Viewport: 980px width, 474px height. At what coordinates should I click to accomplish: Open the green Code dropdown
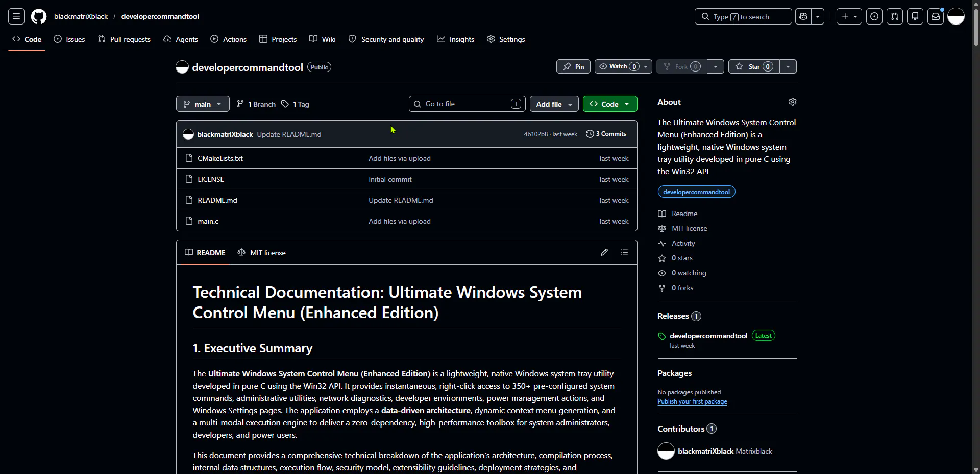pos(610,104)
